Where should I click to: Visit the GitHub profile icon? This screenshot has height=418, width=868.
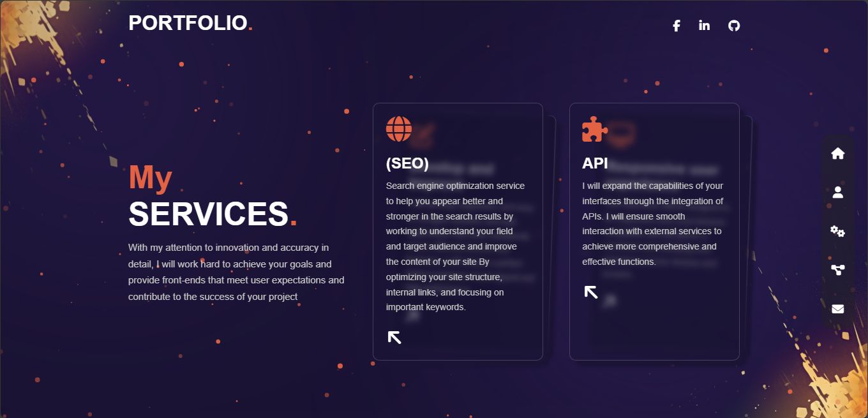tap(734, 26)
